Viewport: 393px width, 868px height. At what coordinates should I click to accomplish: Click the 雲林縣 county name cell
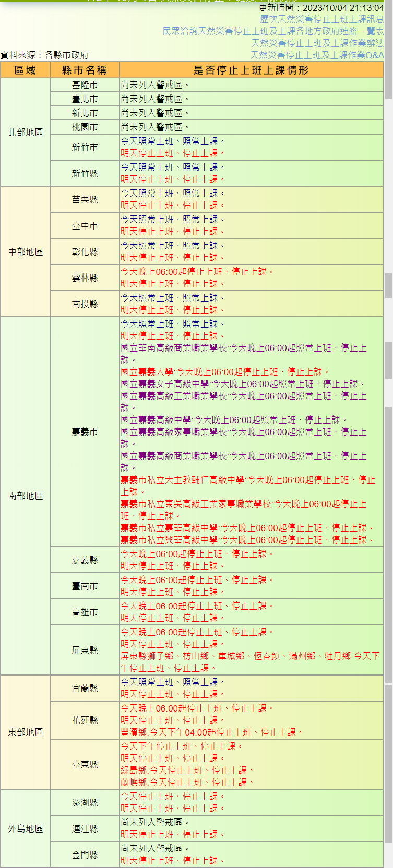click(85, 278)
